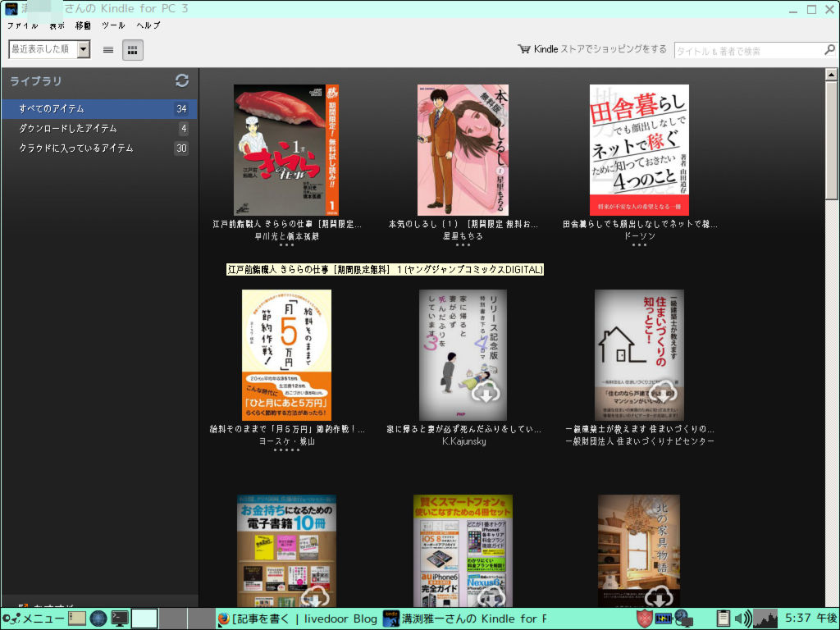Open 家に帰ると妻が必ず死んだふり cover
Viewport: 840px width, 630px height.
point(463,355)
